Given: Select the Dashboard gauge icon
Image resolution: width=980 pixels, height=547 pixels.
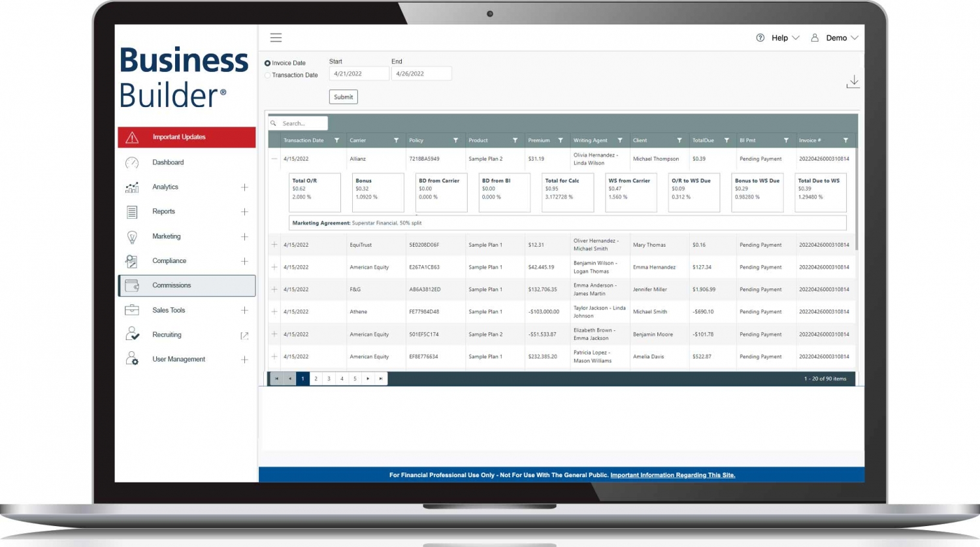Looking at the screenshot, I should (131, 162).
